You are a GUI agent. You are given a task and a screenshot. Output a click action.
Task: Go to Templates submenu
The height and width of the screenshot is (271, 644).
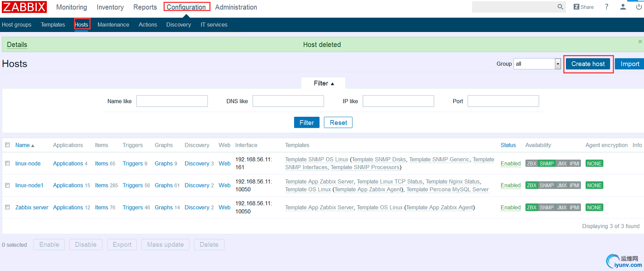[53, 25]
